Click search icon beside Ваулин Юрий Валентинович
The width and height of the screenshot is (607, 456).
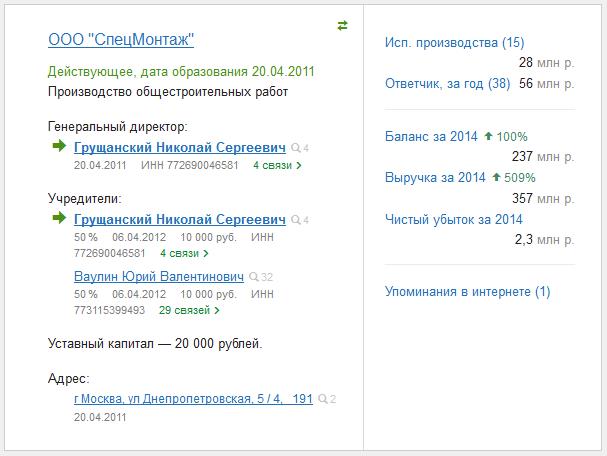255,277
